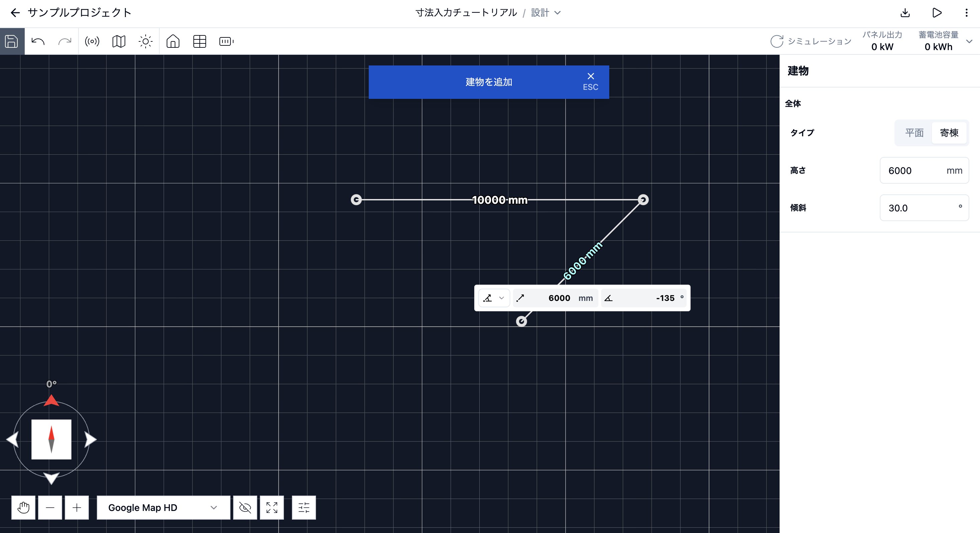Viewport: 980px width, 533px height.
Task: Open the view settings sliders icon
Action: [304, 508]
